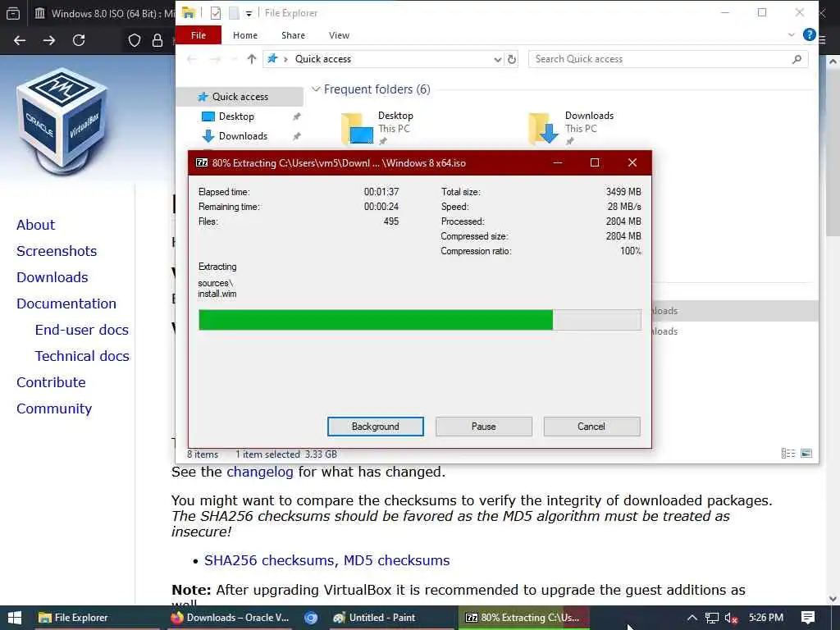The image size is (840, 630).
Task: Expand the address bar history dropdown
Action: point(498,59)
